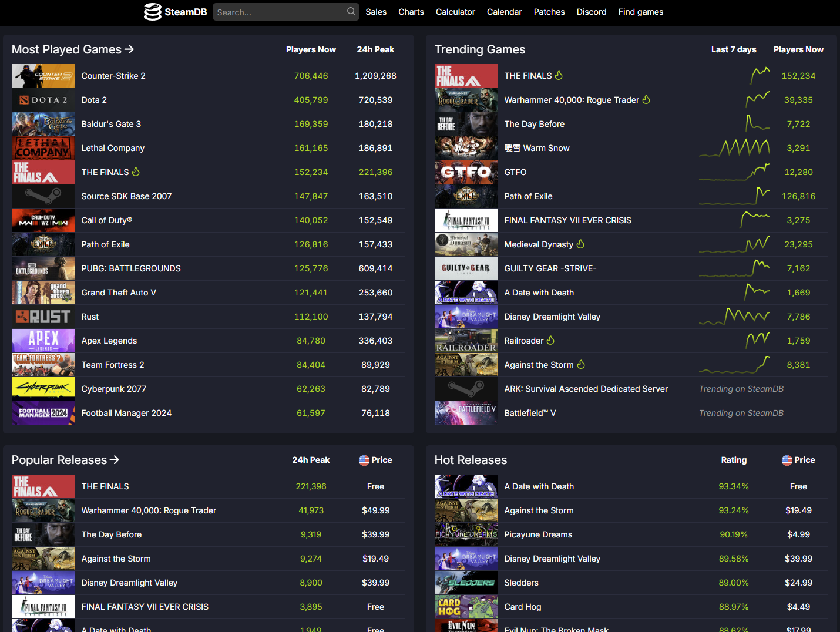Click the PUBG: BATTLEGROUNDS thumbnail
This screenshot has height=632, width=840.
click(43, 268)
